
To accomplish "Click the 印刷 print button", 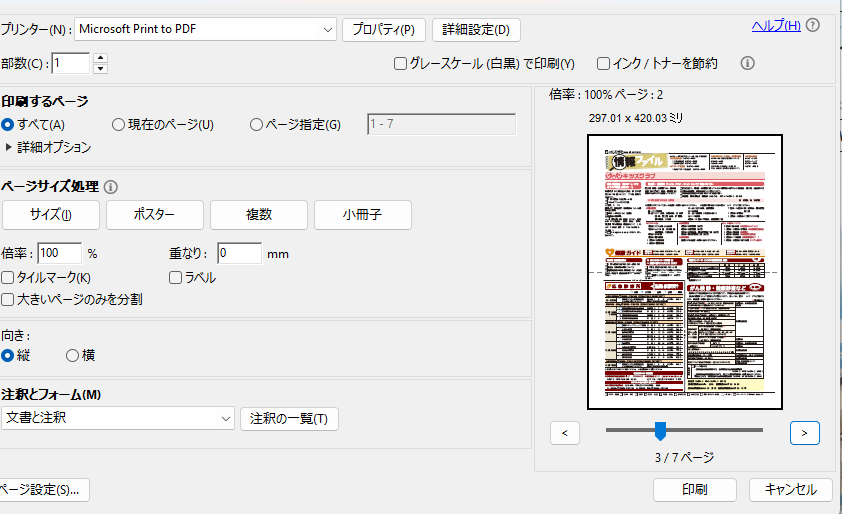I will pyautogui.click(x=694, y=490).
